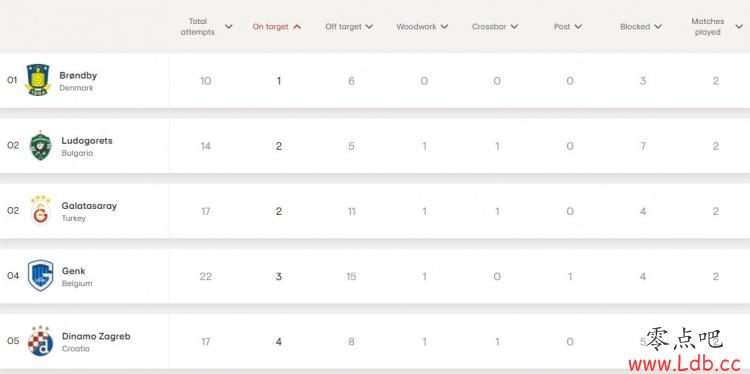Toggle On target sort arrow
The width and height of the screenshot is (750, 374).
[x=297, y=27]
